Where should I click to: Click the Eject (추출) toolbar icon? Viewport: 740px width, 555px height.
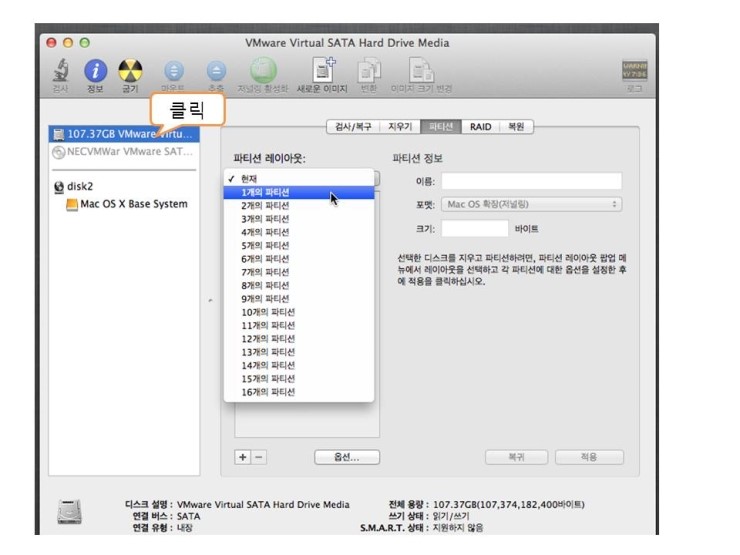pyautogui.click(x=216, y=71)
